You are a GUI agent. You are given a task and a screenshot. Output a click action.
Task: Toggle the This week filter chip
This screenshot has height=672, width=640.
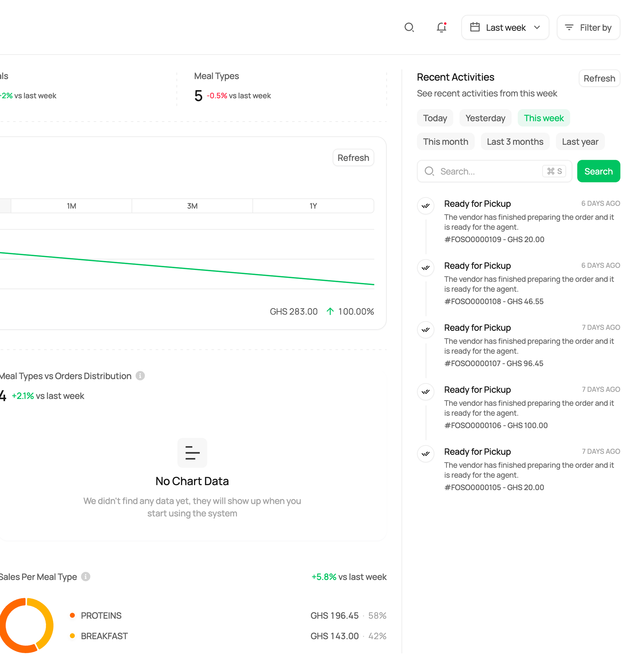544,118
